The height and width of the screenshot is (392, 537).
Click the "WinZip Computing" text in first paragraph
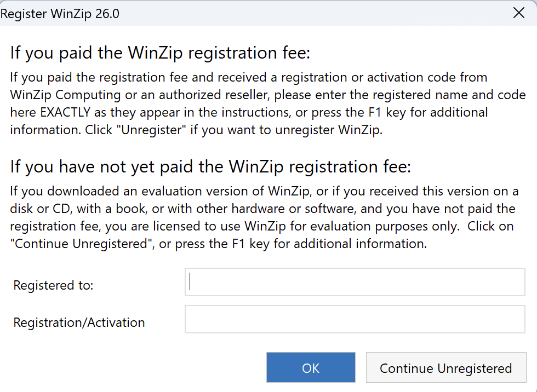click(65, 95)
